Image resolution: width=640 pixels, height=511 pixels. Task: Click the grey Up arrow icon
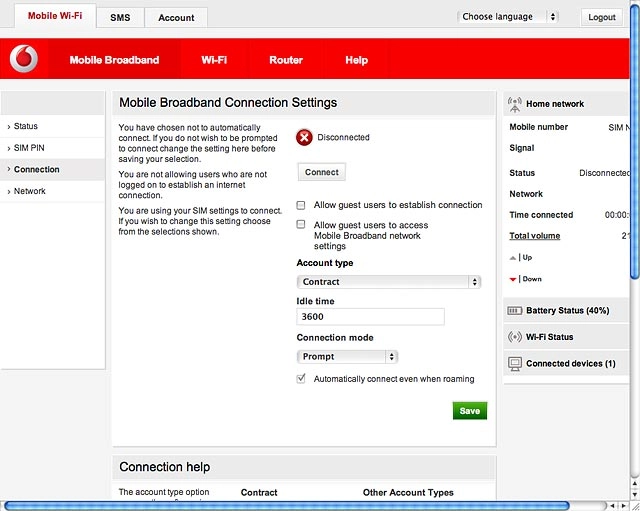click(513, 258)
